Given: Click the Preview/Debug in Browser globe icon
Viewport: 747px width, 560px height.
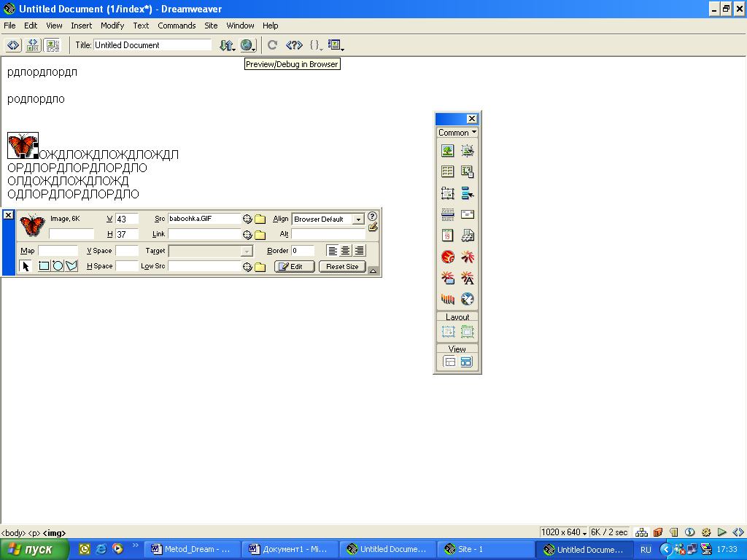Looking at the screenshot, I should point(248,45).
